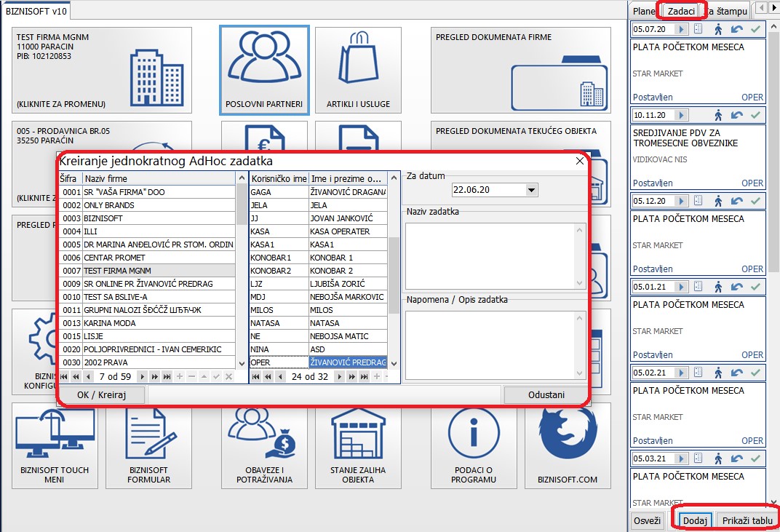Screen dimensions: 780x532
Task: Select firm row 0003 BIZNISOFT
Action: (147, 218)
